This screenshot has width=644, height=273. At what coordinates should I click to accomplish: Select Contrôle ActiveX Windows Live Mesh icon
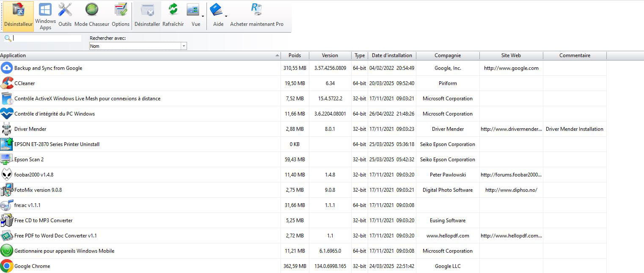pos(7,98)
